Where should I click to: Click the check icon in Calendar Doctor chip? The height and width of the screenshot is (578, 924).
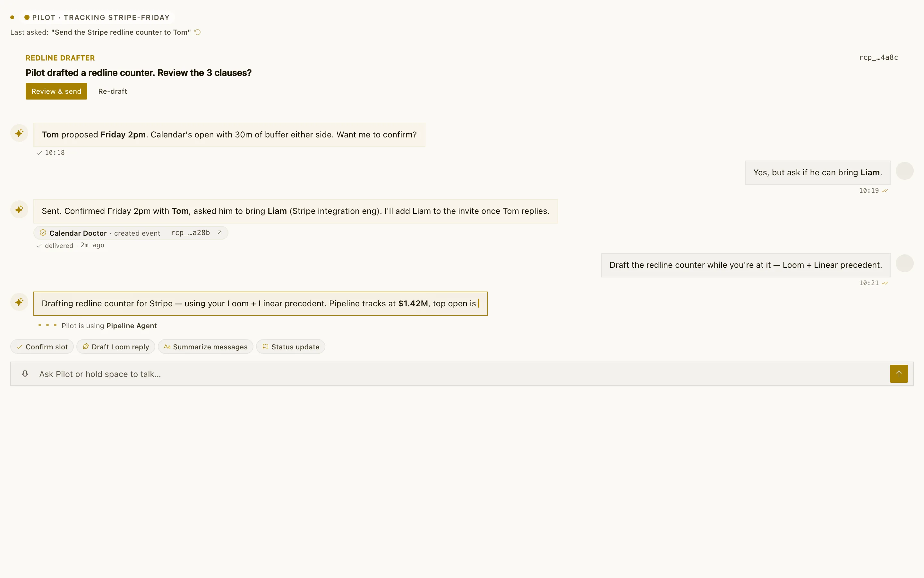43,232
